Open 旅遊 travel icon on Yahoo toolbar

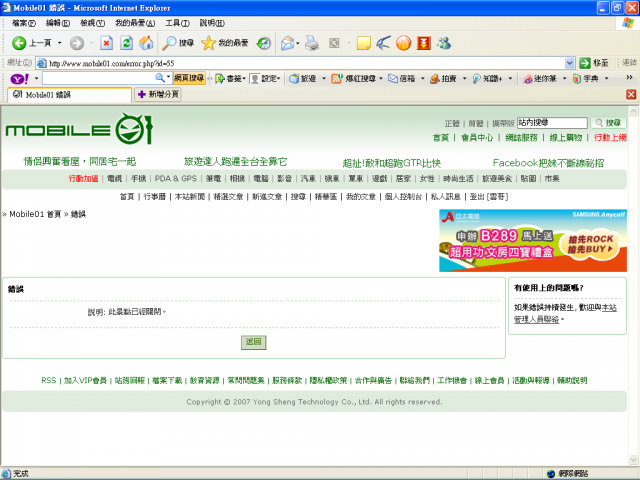[x=294, y=78]
